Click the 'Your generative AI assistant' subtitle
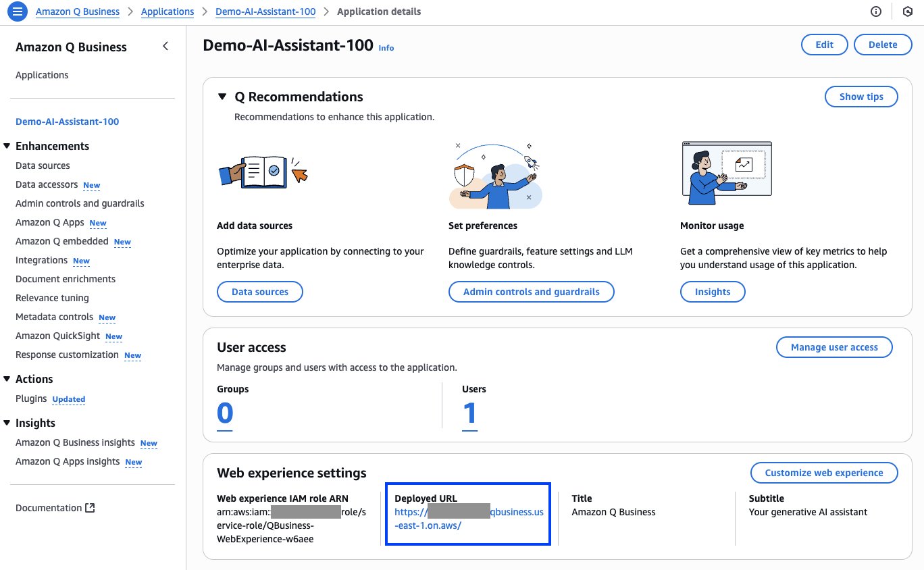 pyautogui.click(x=808, y=512)
